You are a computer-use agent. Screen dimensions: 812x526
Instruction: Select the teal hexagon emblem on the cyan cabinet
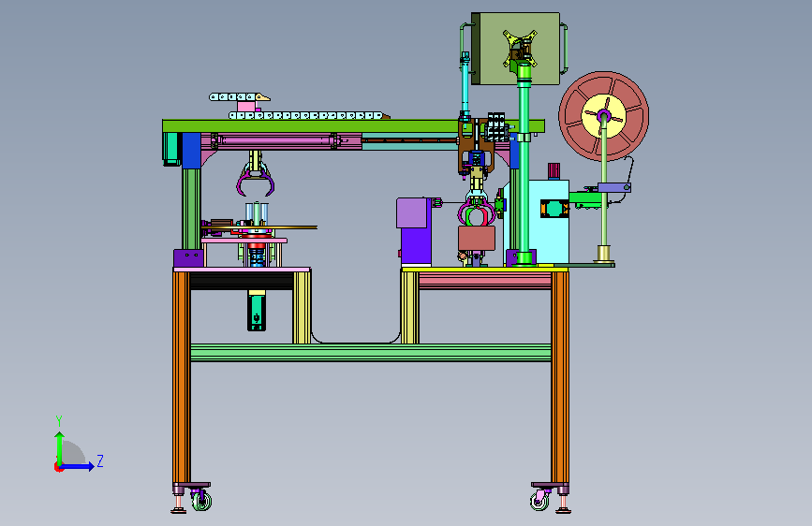coord(554,209)
